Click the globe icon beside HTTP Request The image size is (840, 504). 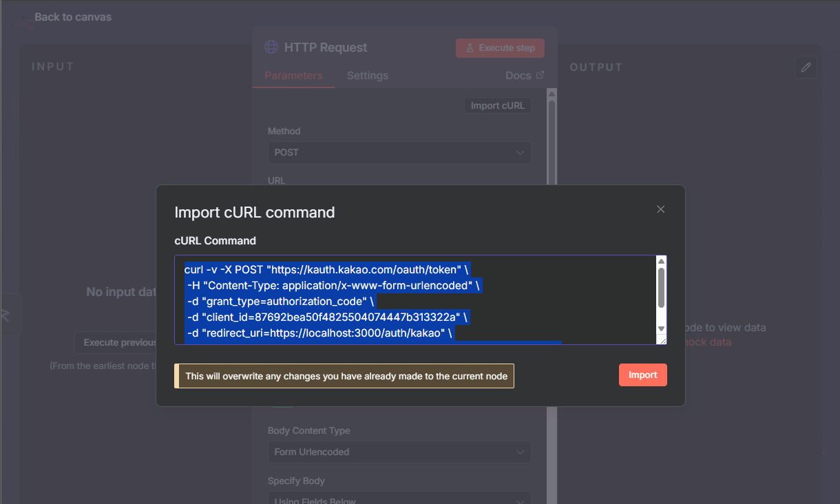coord(271,48)
